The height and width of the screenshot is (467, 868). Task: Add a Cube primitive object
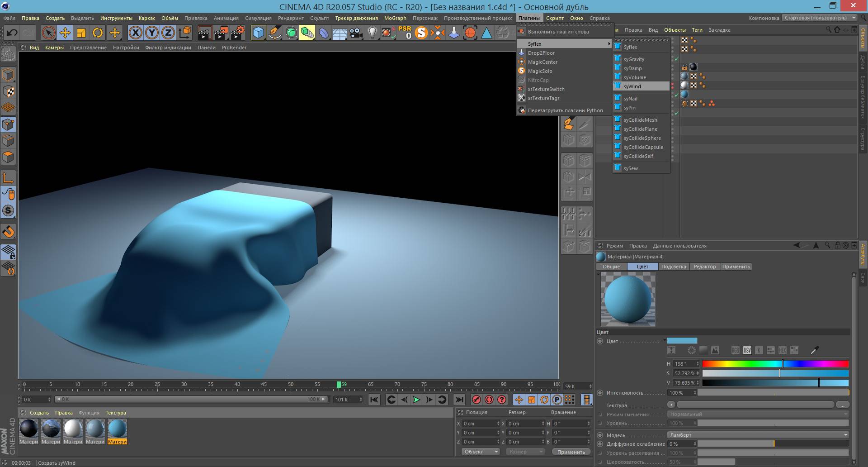coord(258,33)
